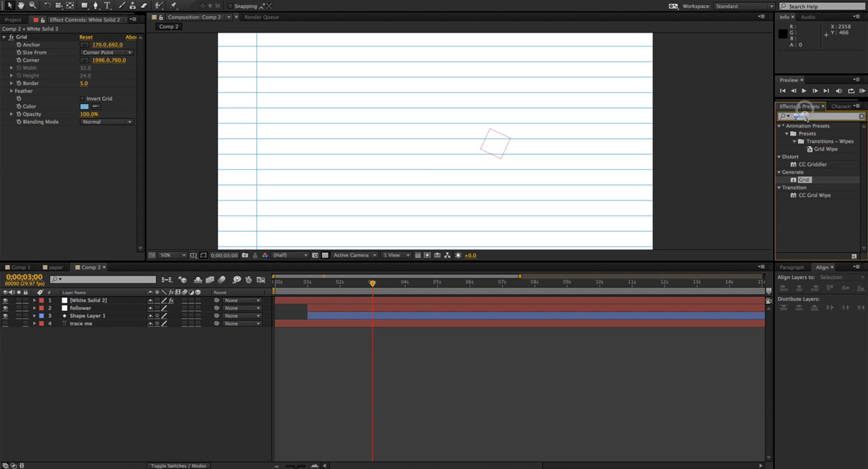Click Toggle Switches / Modes button
The image size is (868, 469).
point(178,465)
